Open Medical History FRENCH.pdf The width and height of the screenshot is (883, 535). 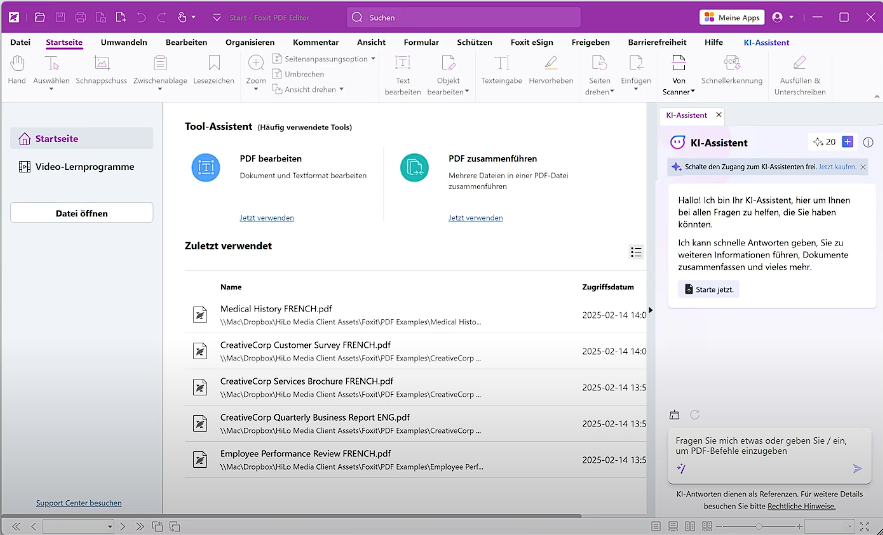point(416,315)
